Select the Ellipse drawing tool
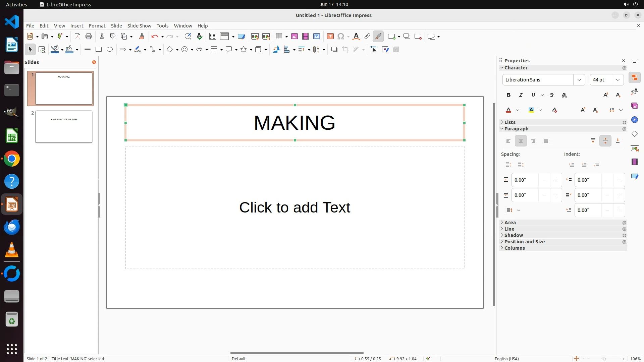Image resolution: width=644 pixels, height=362 pixels. [x=110, y=50]
